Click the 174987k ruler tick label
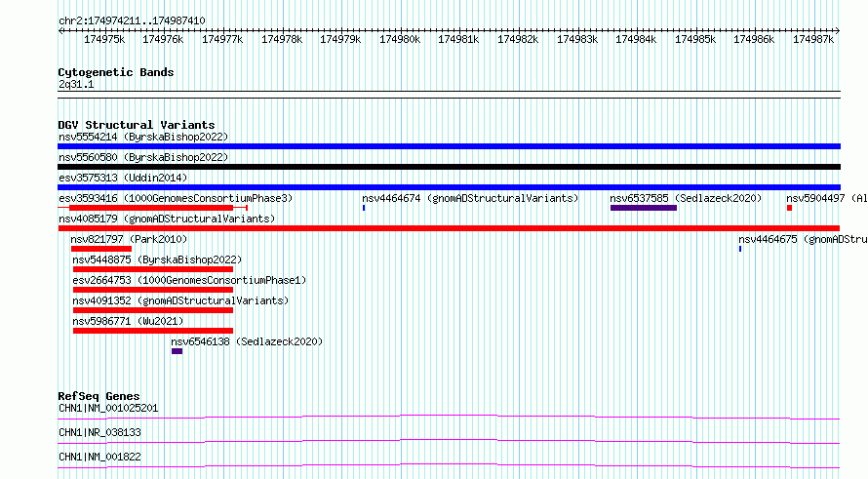Image resolution: width=868 pixels, height=479 pixels. [x=813, y=39]
